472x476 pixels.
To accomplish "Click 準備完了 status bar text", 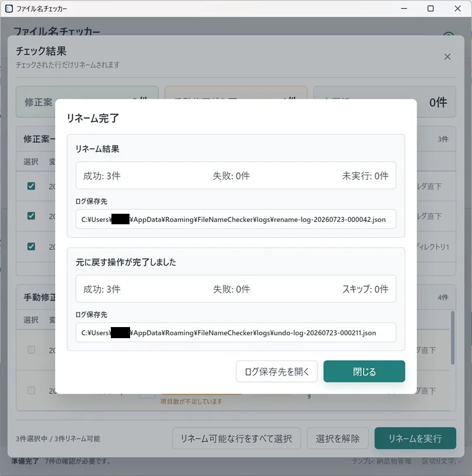I will point(25,461).
